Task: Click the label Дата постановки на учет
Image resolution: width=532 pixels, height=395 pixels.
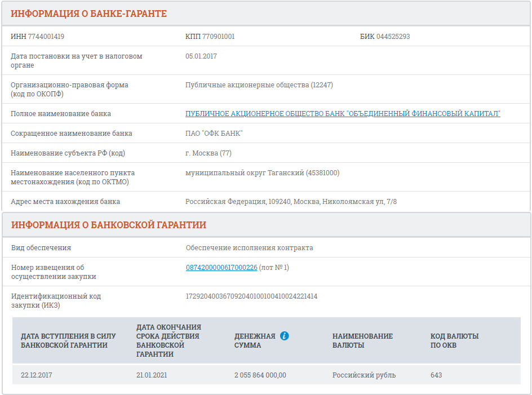Action: click(76, 60)
